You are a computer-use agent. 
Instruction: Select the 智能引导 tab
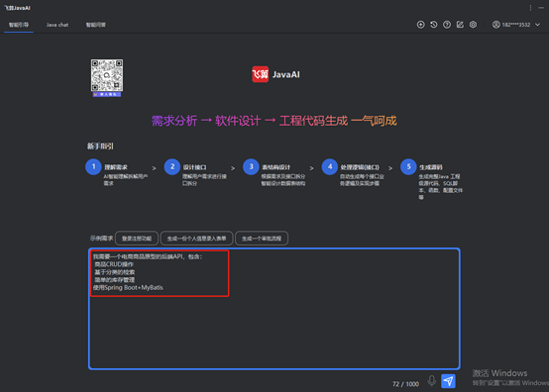[19, 25]
